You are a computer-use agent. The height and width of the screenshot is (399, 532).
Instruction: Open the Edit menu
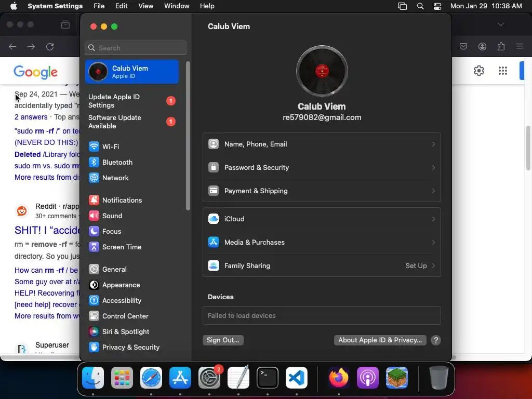[x=121, y=6]
